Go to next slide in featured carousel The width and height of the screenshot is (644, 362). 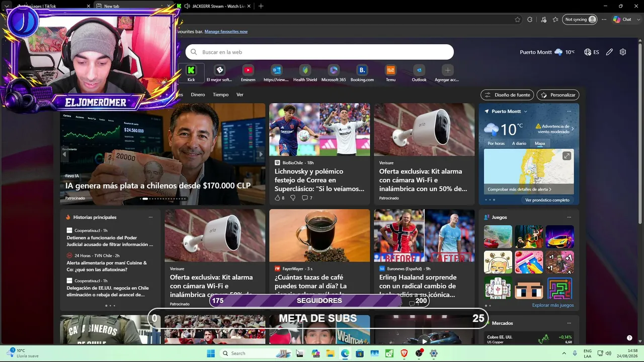tap(261, 154)
